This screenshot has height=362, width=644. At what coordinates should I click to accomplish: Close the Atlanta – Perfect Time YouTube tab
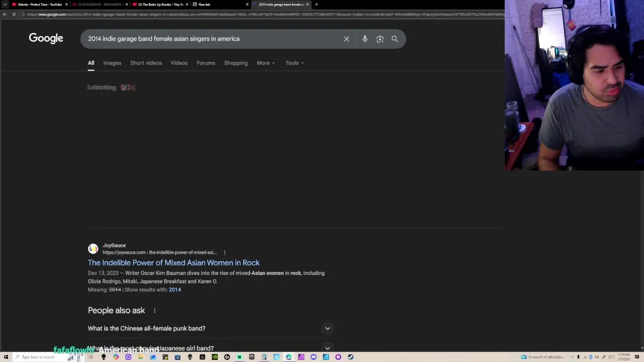(66, 5)
